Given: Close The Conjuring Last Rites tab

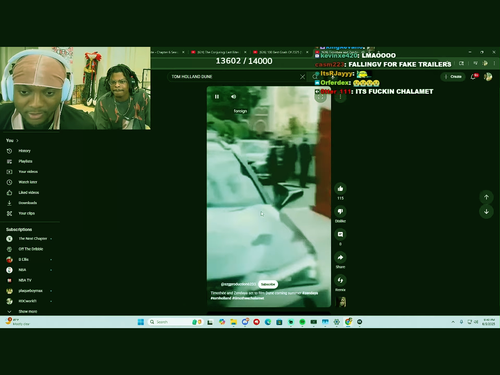Looking at the screenshot, I should [245, 52].
